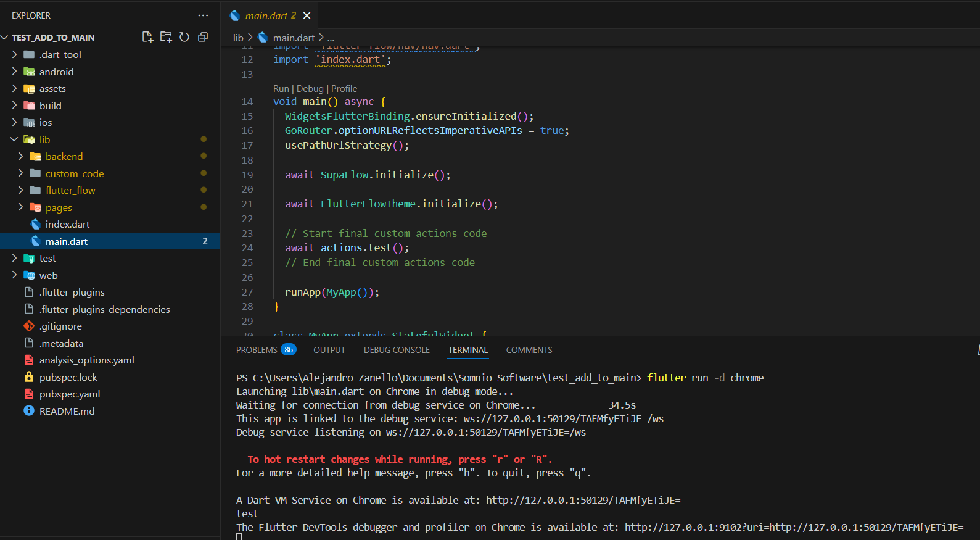Expand the .dart_tool folder chevron
Screen dimensions: 980x540
tap(14, 54)
